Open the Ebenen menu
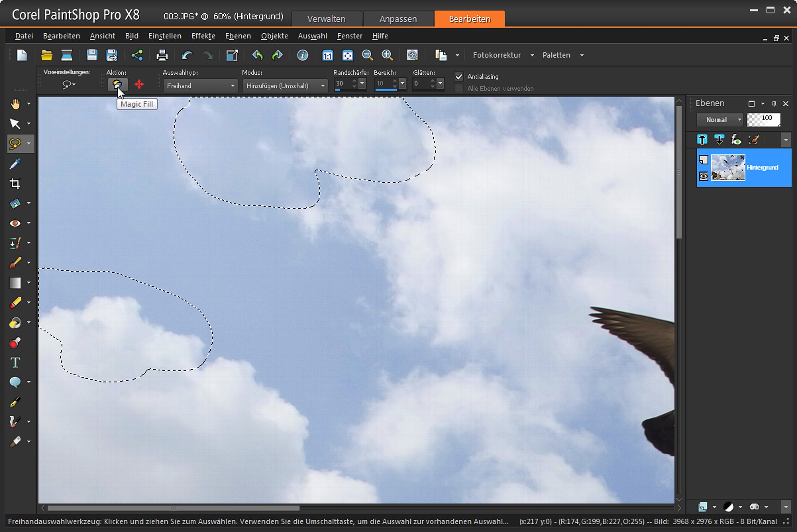Viewport: 797px width, 532px height. (x=238, y=36)
